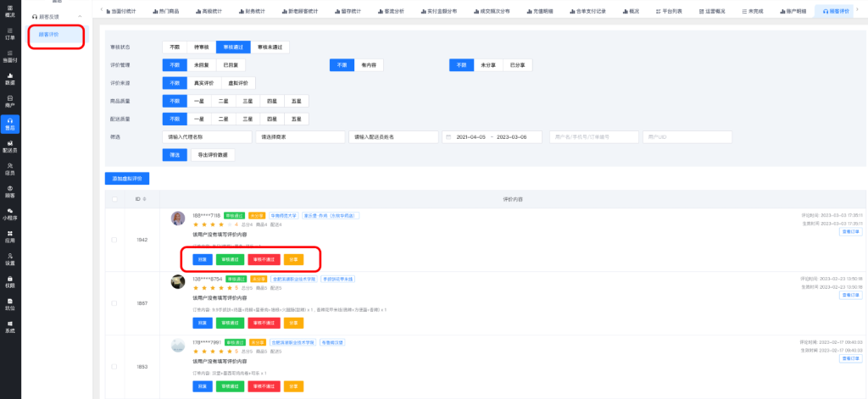Open the 小程序 sidebar icon
Viewport: 868px width, 399px height.
pos(10,213)
